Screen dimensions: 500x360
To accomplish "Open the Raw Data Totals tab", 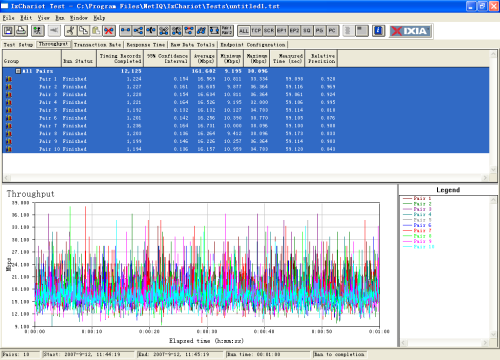I will pos(193,45).
